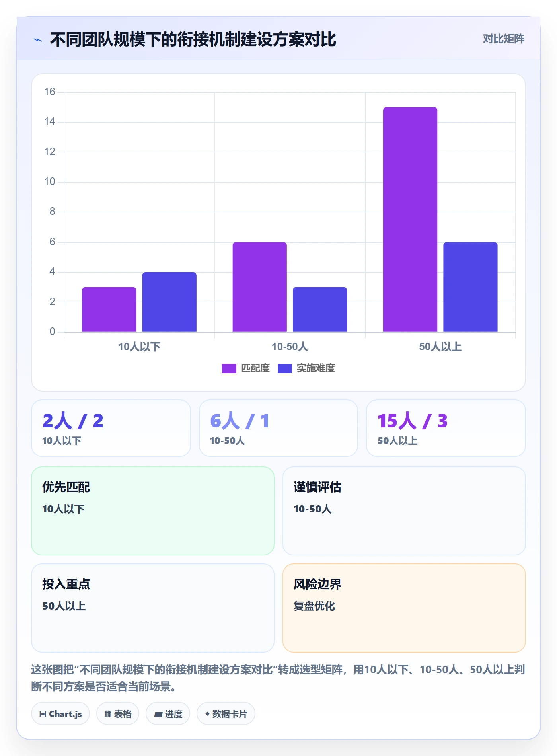Click the y-axis value 10
The width and height of the screenshot is (557, 756).
(50, 182)
